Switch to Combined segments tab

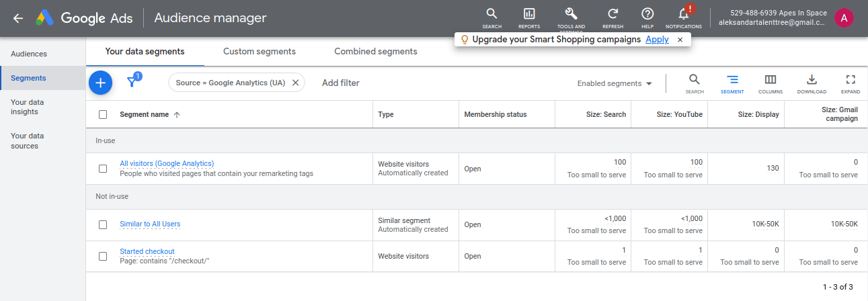point(376,52)
